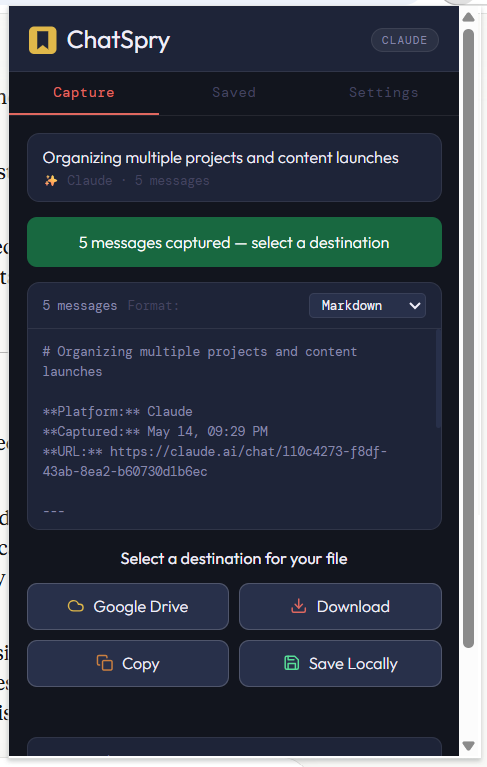Click the preview pane inner scrollbar
This screenshot has width=487, height=767.
point(438,379)
